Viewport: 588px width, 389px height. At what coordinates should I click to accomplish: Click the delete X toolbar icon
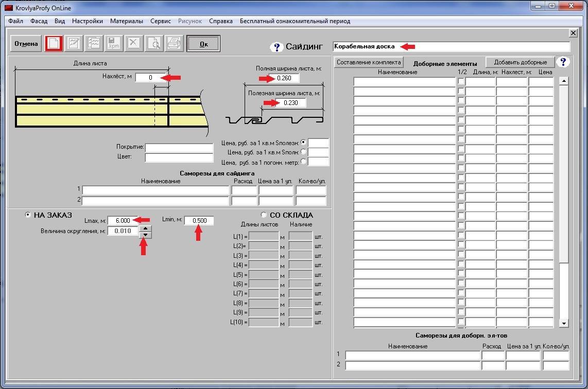coord(134,43)
